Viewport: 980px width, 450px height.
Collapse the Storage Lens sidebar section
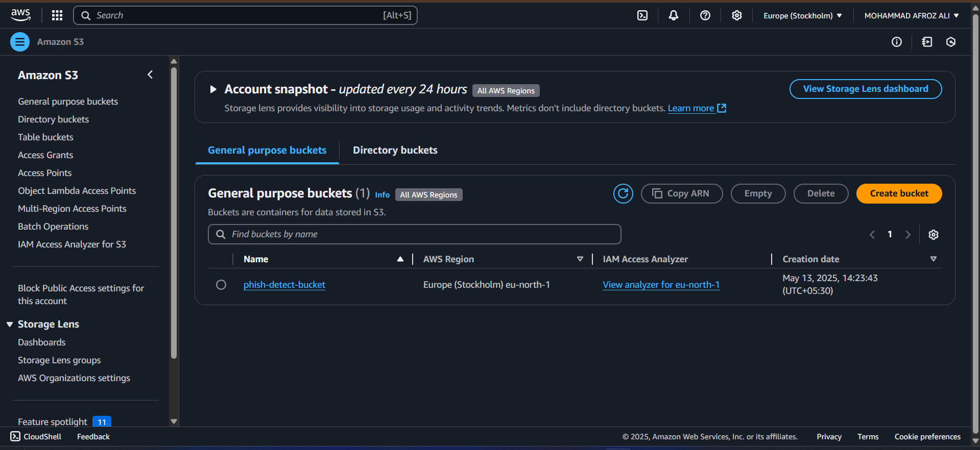10,324
